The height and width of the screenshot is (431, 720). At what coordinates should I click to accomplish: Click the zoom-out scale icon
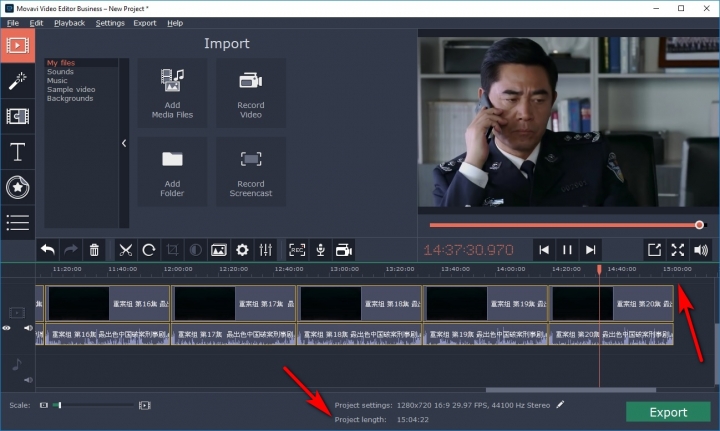(44, 405)
